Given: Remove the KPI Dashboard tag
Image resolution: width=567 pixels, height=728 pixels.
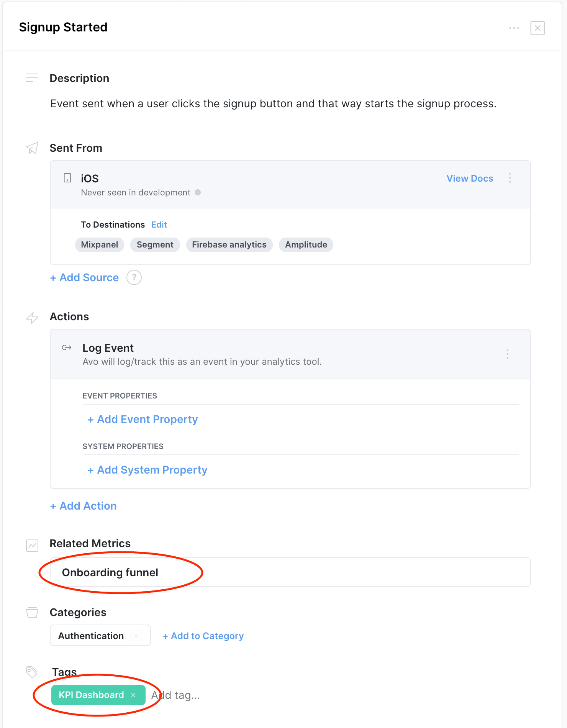Looking at the screenshot, I should tap(133, 695).
